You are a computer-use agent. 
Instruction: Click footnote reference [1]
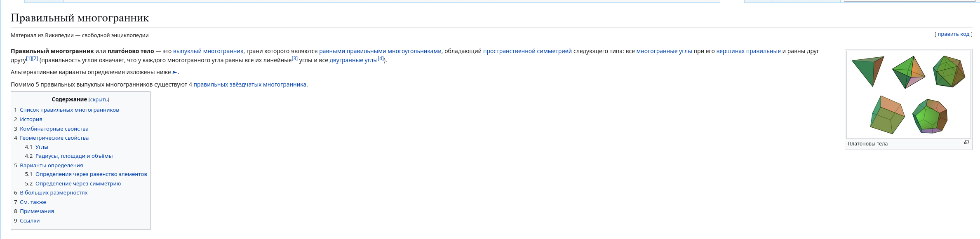coord(29,59)
